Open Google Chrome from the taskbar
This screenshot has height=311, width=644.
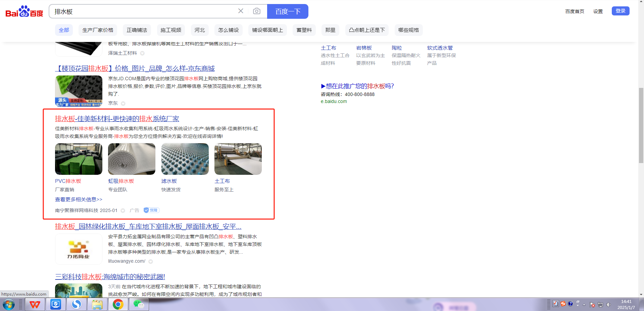[x=118, y=305]
